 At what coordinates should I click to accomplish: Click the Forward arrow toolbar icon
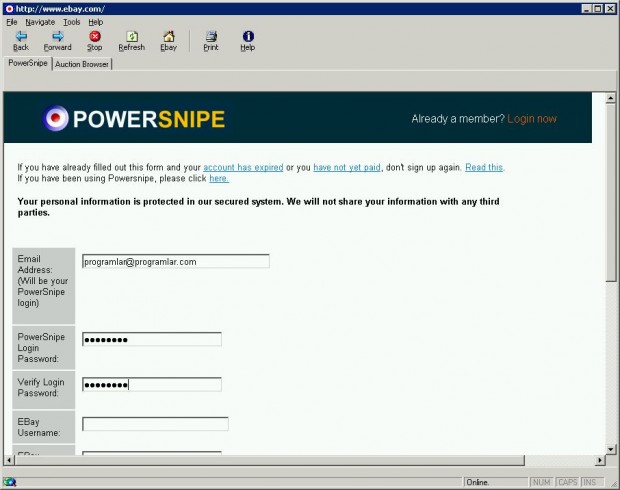[x=58, y=37]
